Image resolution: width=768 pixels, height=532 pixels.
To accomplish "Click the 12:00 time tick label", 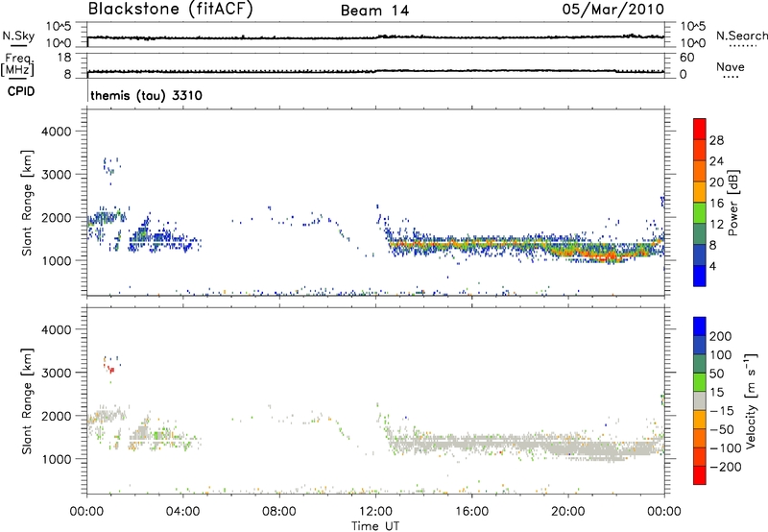I will [x=375, y=512].
